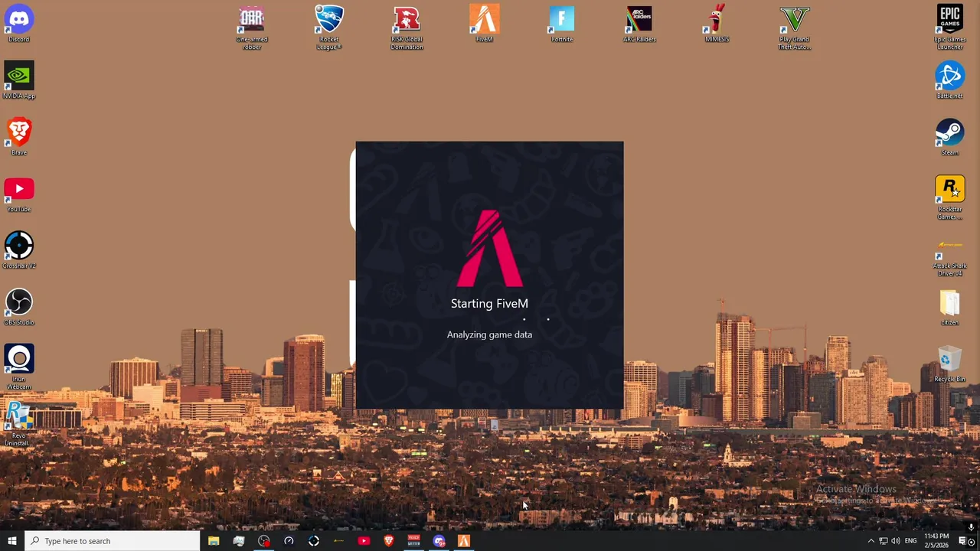This screenshot has height=551, width=980.
Task: Click the YouTube icon in the taskbar
Action: [364, 541]
